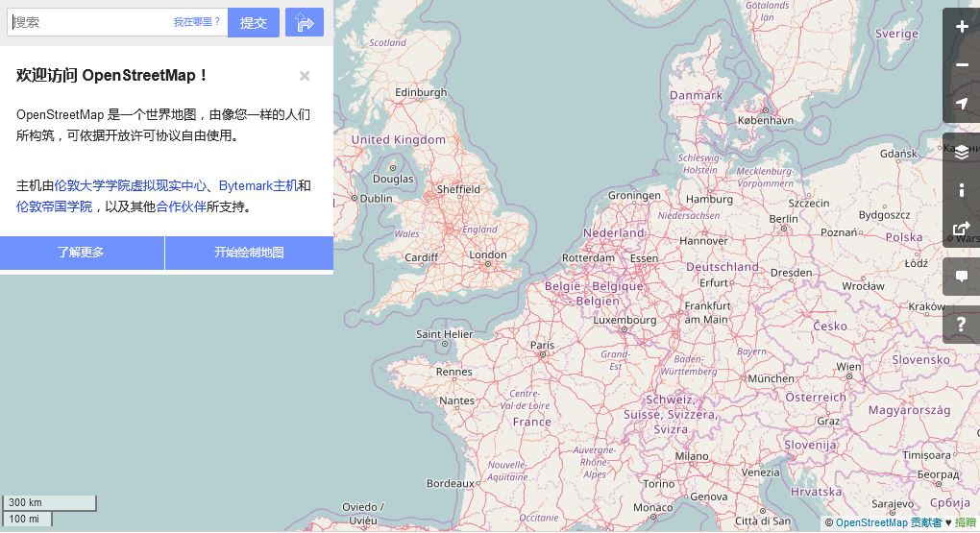
Task: Click the København label on map
Action: (x=766, y=120)
